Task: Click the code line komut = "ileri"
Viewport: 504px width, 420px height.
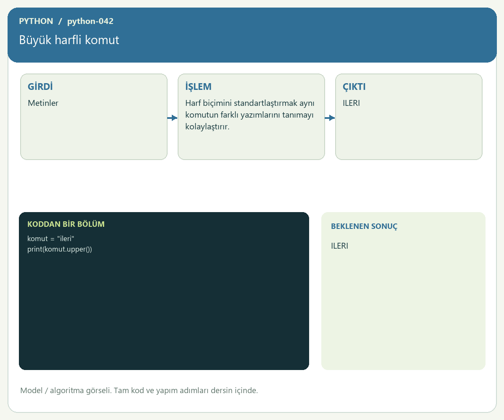Action: 51,239
